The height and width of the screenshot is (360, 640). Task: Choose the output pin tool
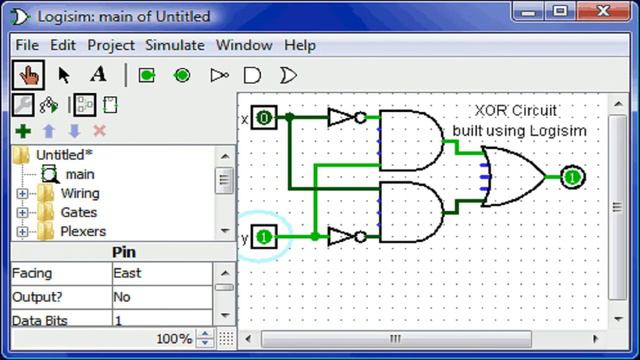[x=182, y=76]
